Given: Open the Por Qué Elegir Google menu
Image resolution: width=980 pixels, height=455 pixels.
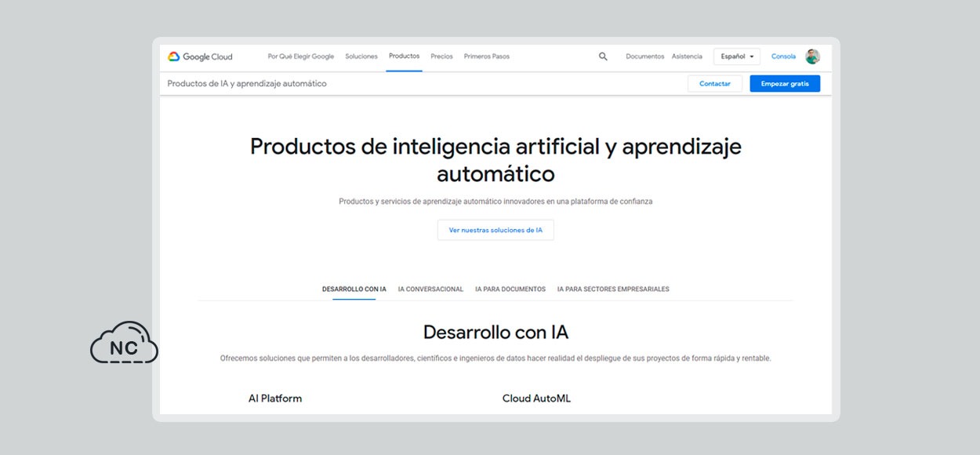Looking at the screenshot, I should [301, 56].
